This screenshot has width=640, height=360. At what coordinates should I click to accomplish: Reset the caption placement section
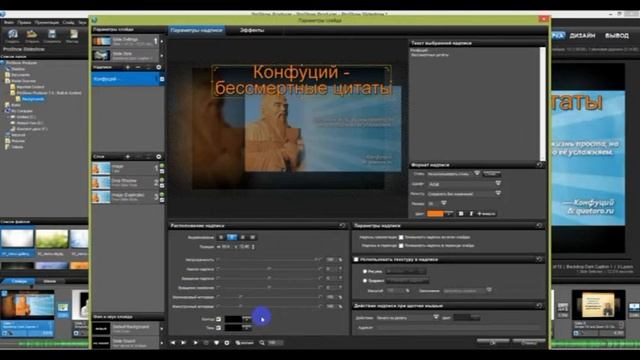tap(342, 225)
